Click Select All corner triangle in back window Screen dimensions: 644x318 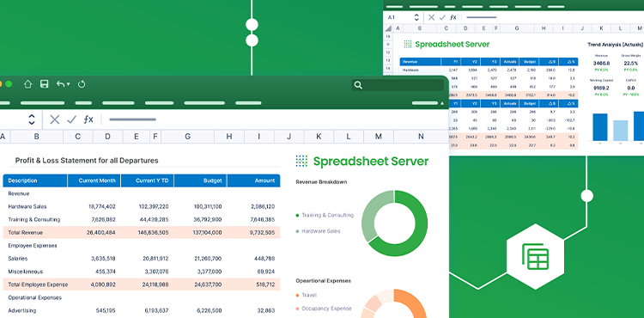pos(388,28)
